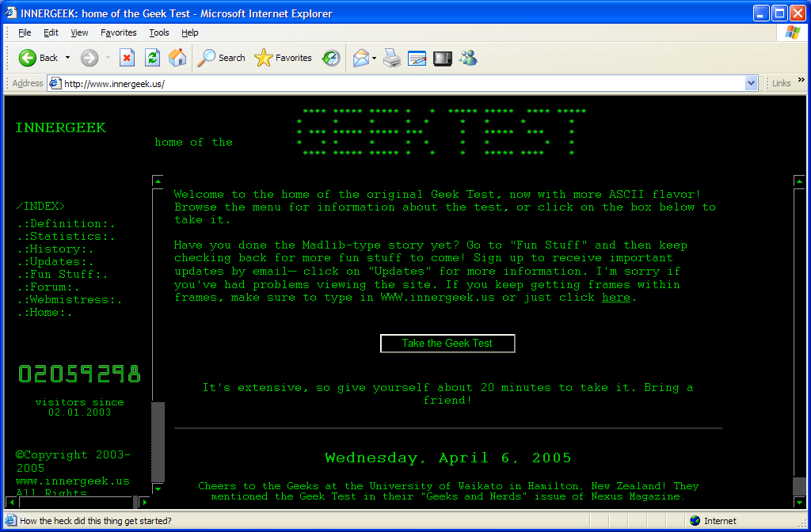The image size is (811, 532).
Task: Click the main frame scroll down arrow
Action: 799,502
